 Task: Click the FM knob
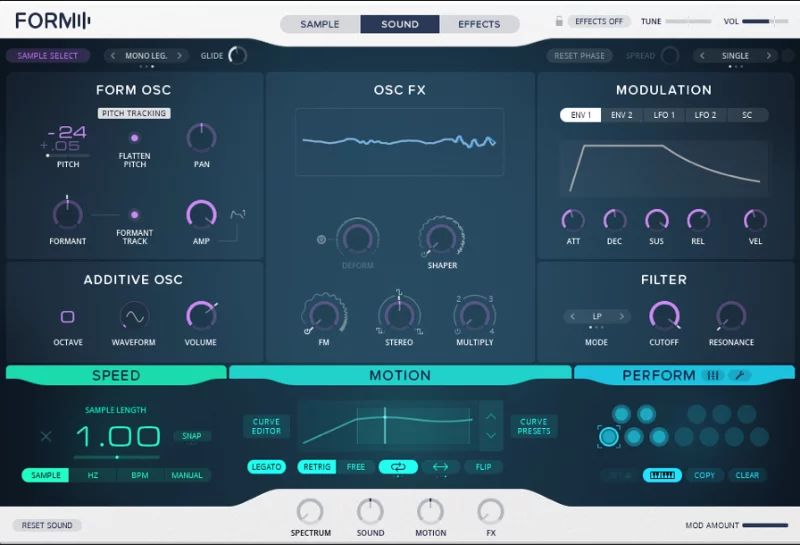[x=323, y=315]
